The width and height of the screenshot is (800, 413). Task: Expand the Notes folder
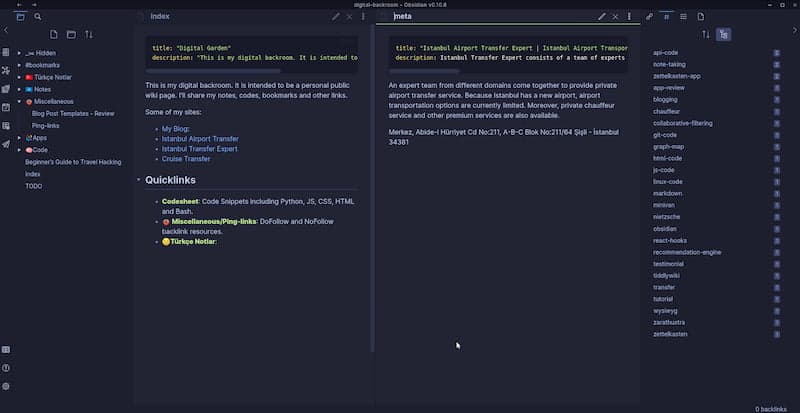click(20, 89)
